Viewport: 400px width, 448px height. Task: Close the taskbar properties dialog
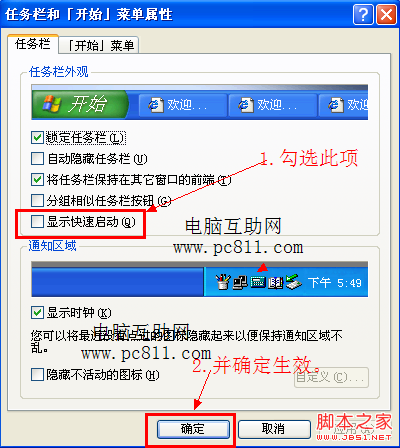tap(386, 15)
